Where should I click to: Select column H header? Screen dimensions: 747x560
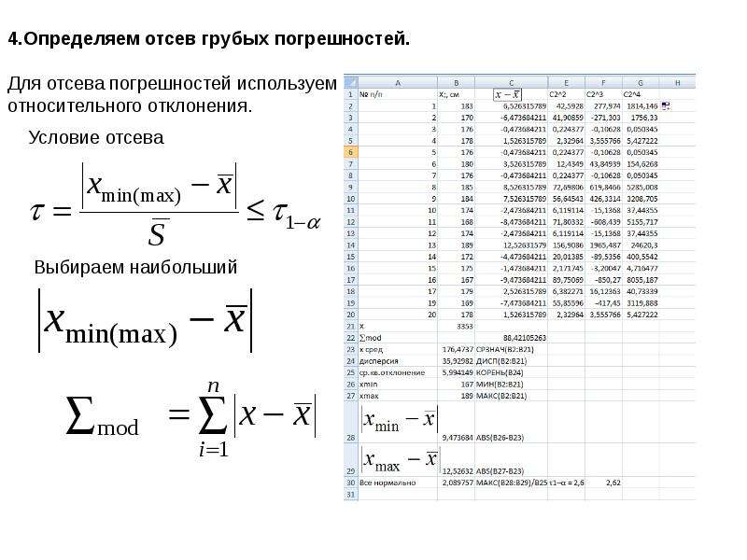677,82
